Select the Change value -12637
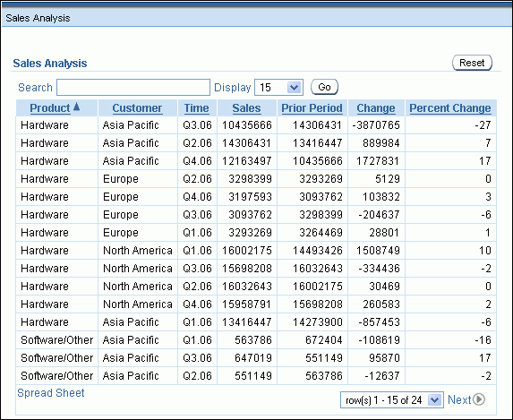Screen dimensions: 513x420 (x=382, y=376)
